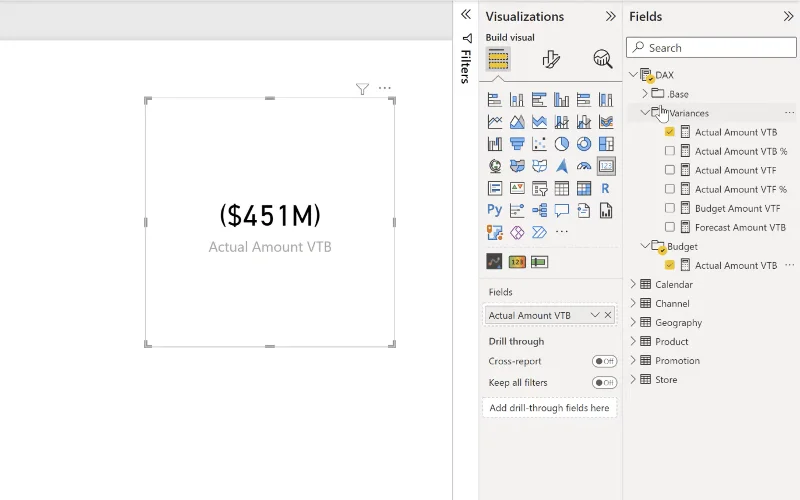Open More options ellipsis above the card visual
Image resolution: width=800 pixels, height=500 pixels.
click(x=385, y=88)
